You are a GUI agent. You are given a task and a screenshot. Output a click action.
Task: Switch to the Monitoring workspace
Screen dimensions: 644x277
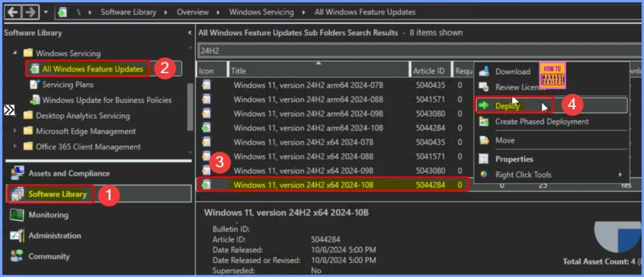click(48, 215)
